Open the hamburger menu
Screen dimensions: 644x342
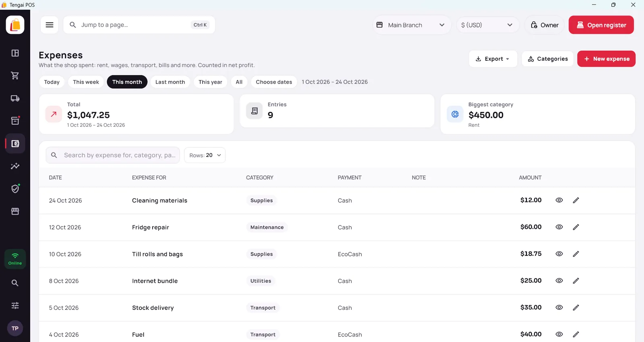50,25
